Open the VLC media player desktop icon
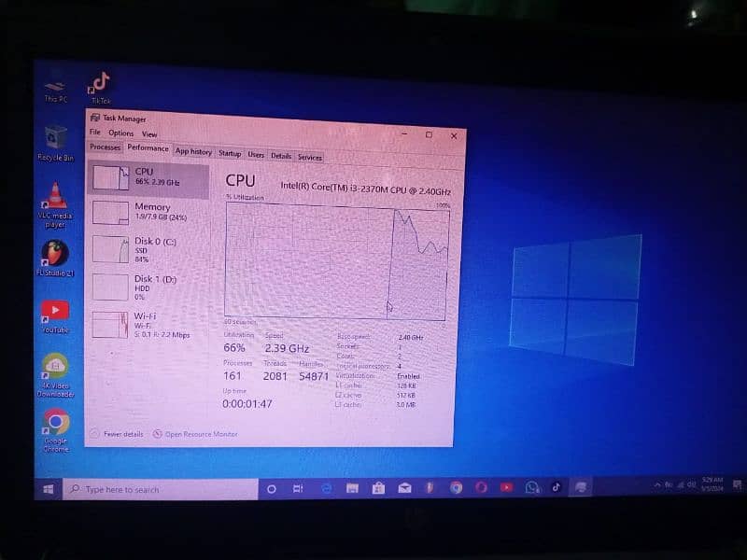This screenshot has width=747, height=560. point(57,196)
